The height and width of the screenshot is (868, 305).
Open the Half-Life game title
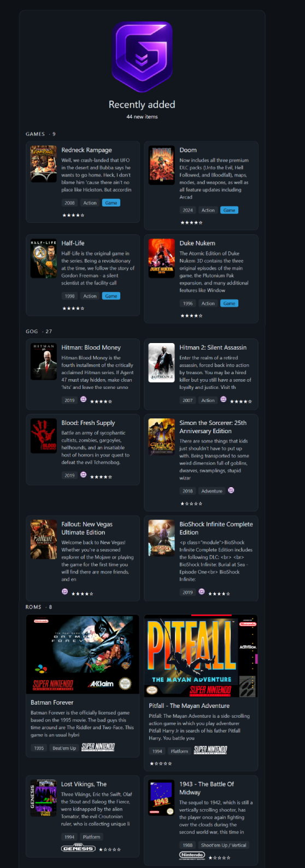73,243
